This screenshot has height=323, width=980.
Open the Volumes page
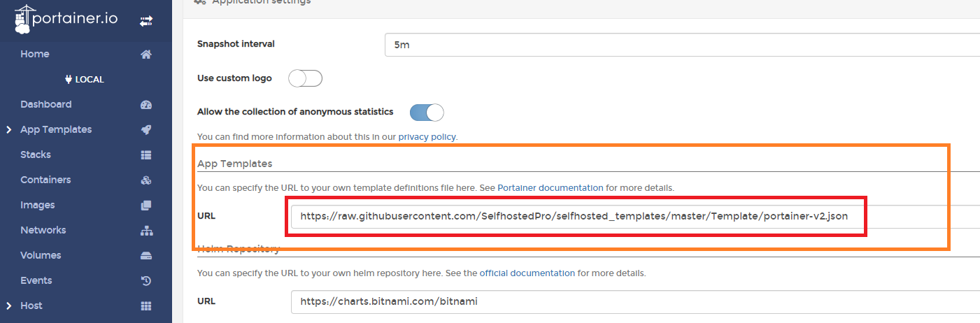[41, 255]
